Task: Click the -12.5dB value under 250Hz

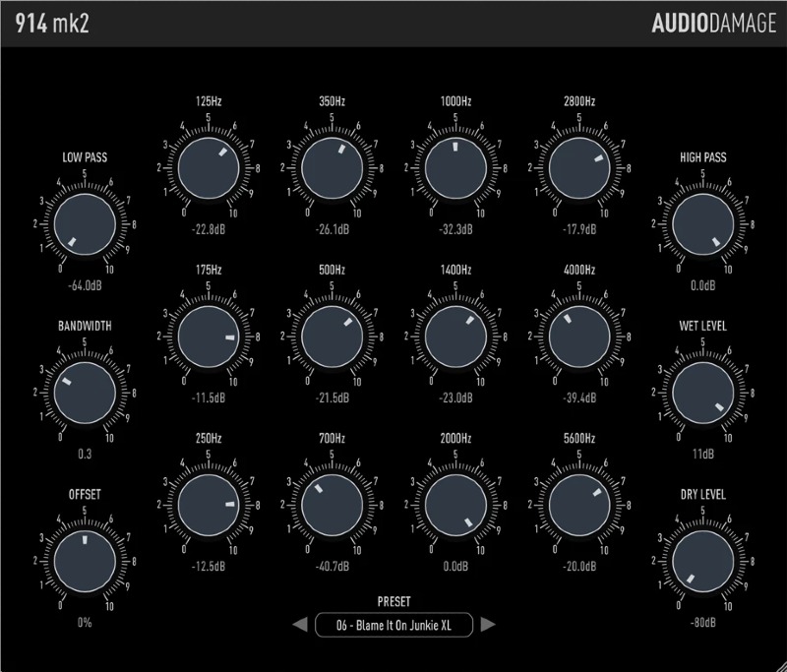Action: [209, 567]
